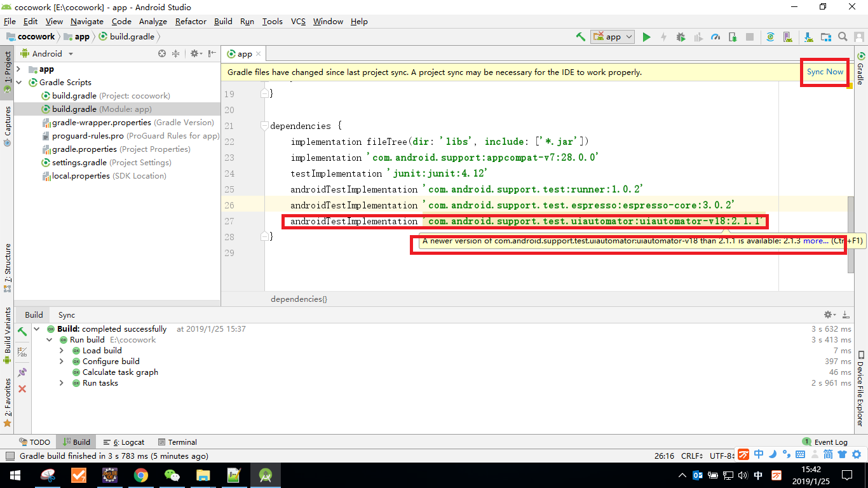Click the Search Everywhere magnifier

click(843, 37)
